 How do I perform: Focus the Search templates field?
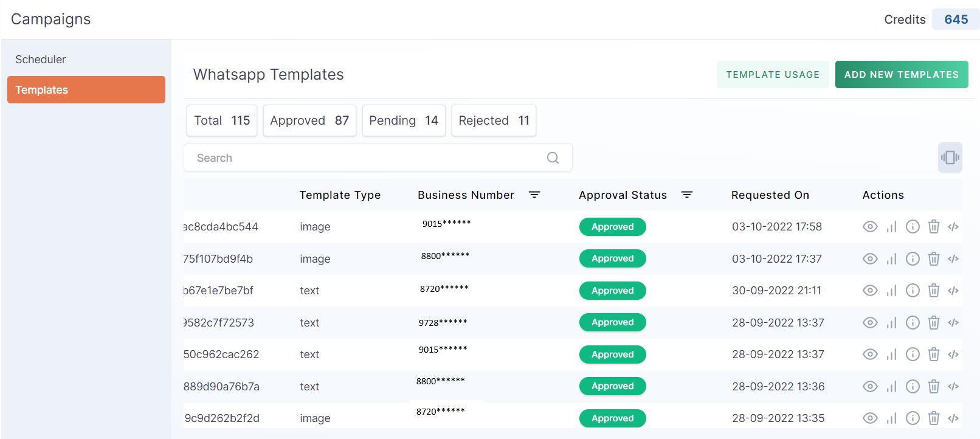[x=378, y=158]
